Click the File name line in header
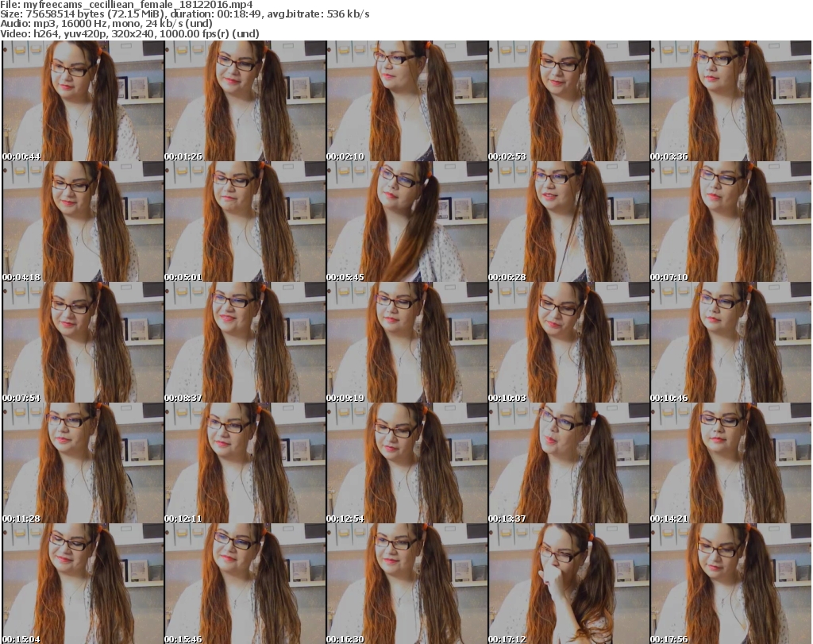Viewport: 813px width, 644px height. pos(127,5)
